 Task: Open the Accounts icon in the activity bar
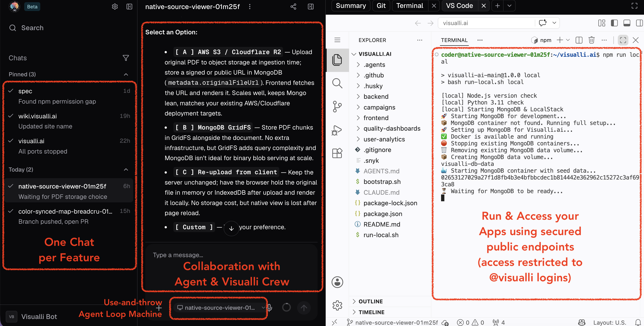337,282
